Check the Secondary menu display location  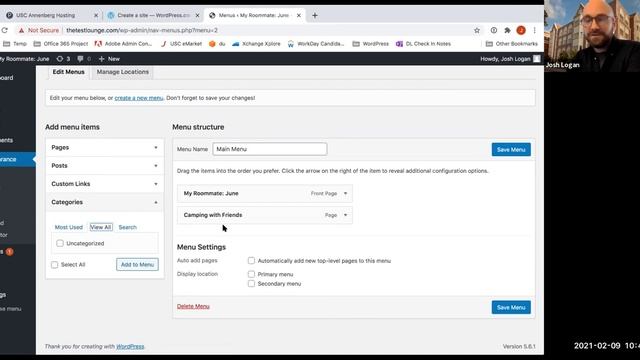tap(251, 283)
